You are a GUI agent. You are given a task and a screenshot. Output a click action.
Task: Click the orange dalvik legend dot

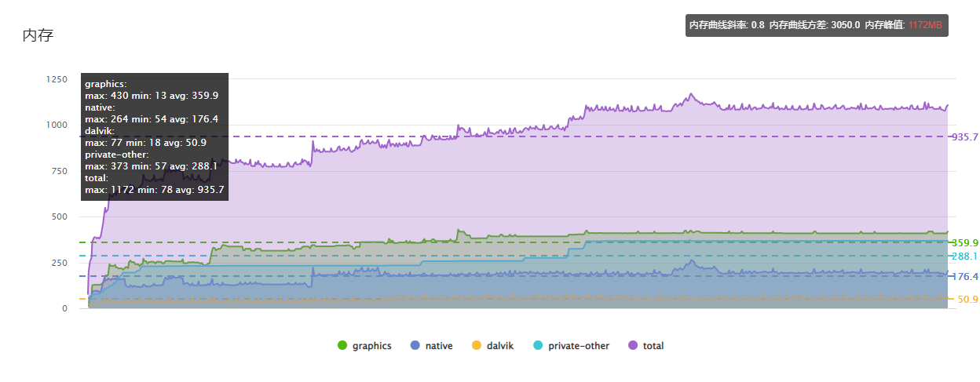pos(477,346)
